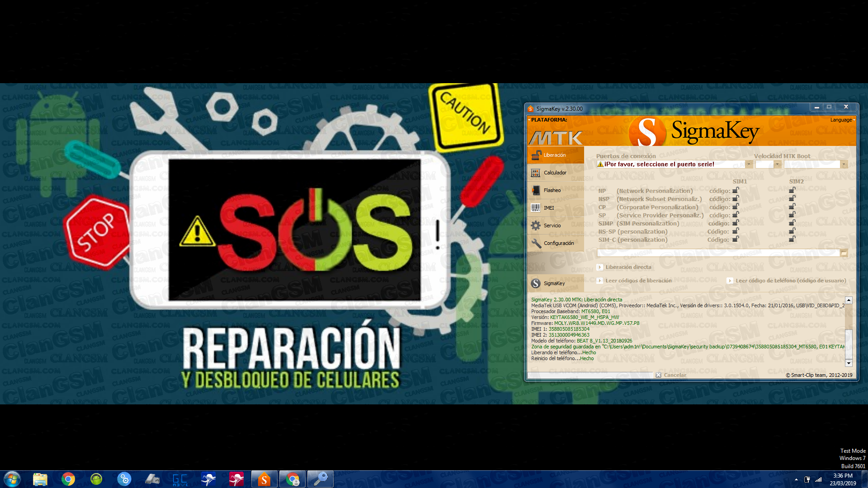
Task: Click the 'Procesador Baseband: MT6580' log line
Action: click(x=571, y=311)
